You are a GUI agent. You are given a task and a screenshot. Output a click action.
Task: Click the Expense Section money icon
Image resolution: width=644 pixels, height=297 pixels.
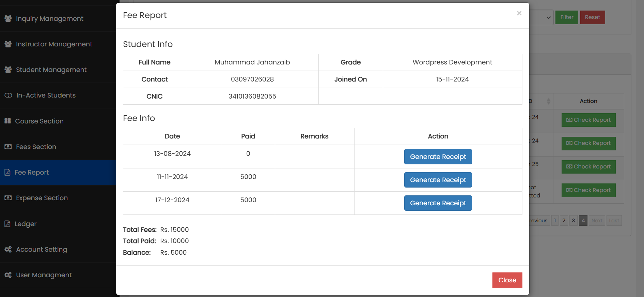[x=8, y=198]
